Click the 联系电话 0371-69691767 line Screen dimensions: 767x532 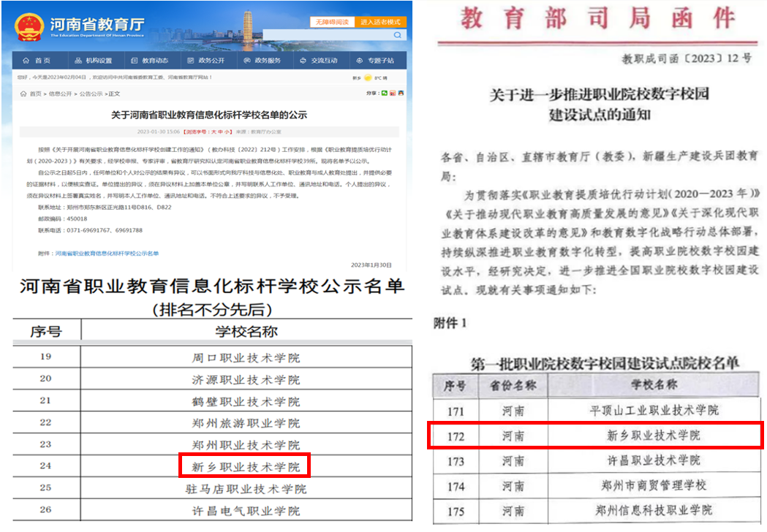click(x=90, y=230)
